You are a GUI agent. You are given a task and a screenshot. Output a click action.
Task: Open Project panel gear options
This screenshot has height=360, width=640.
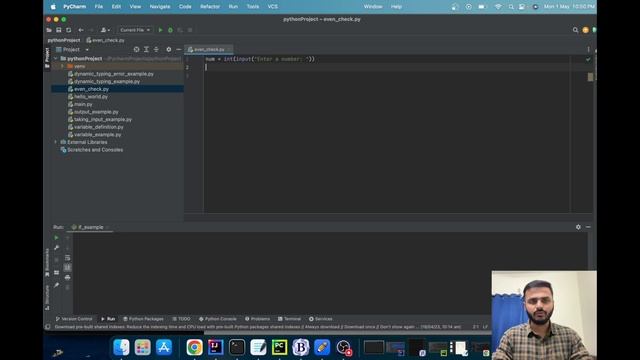169,49
